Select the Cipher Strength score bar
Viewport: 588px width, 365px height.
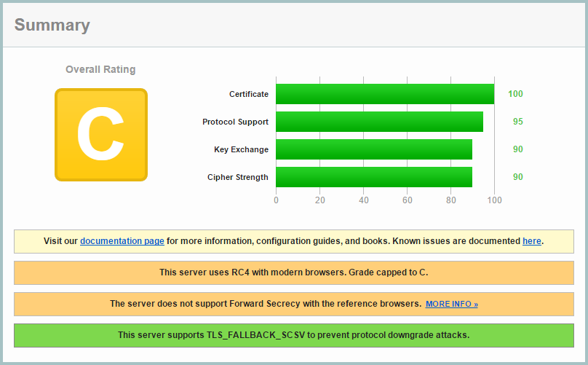[373, 177]
